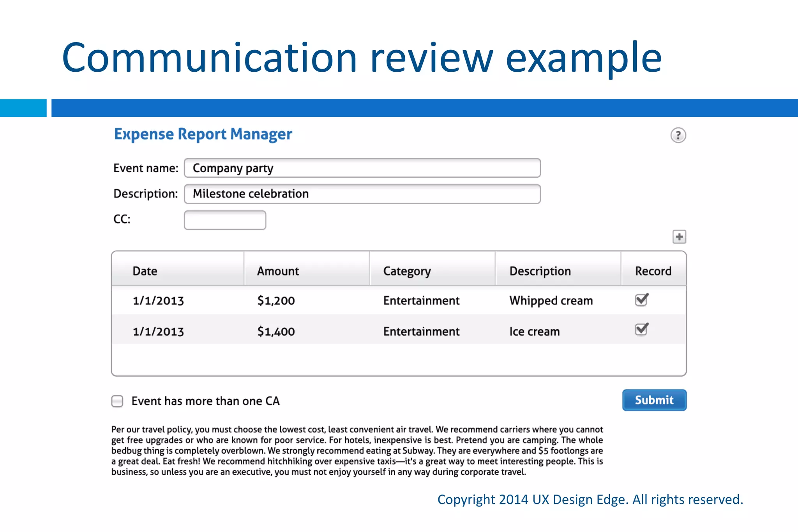Click the plus icon to add expense row

679,237
